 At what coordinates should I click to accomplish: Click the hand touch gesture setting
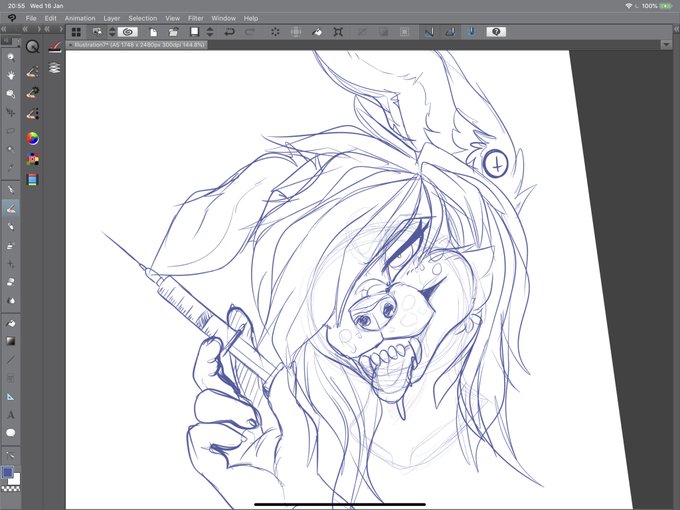(97, 32)
